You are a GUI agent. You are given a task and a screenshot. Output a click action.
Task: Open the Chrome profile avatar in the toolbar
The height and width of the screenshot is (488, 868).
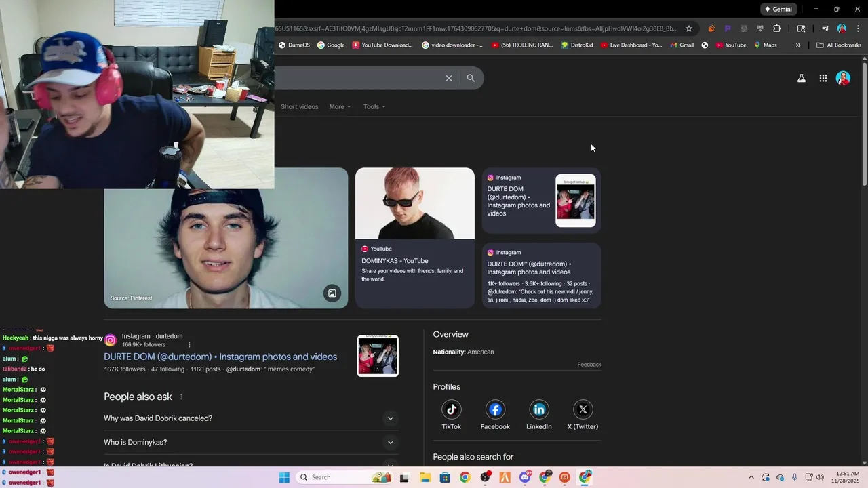(842, 28)
